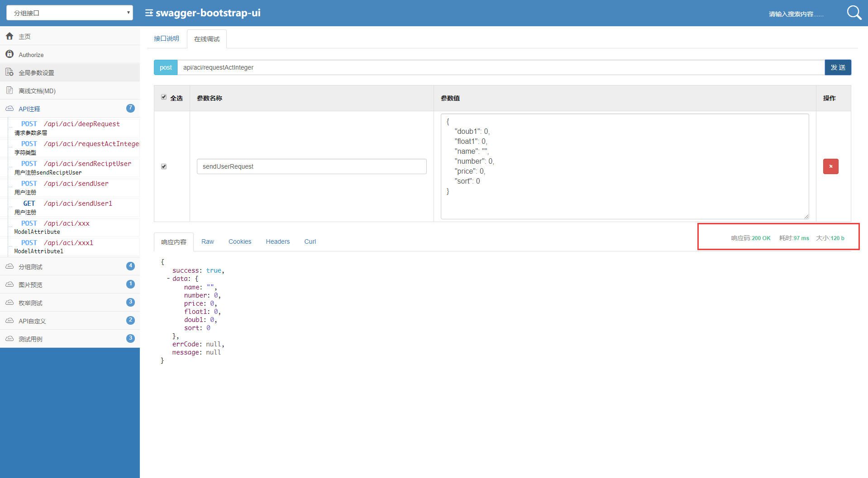The width and height of the screenshot is (868, 478).
Task: Click the 发送 send button
Action: pyautogui.click(x=838, y=67)
